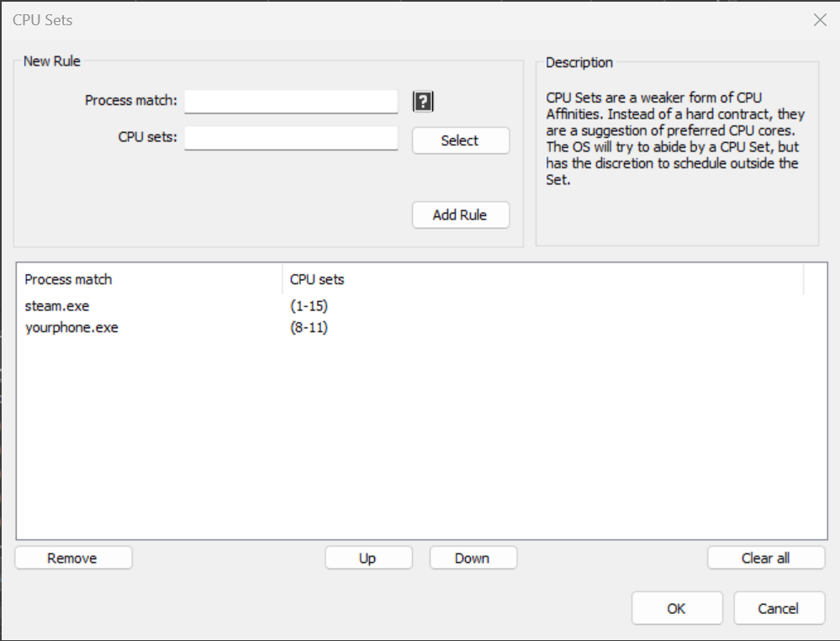Dismiss the dialog with Cancel
This screenshot has width=840, height=641.
click(x=778, y=607)
